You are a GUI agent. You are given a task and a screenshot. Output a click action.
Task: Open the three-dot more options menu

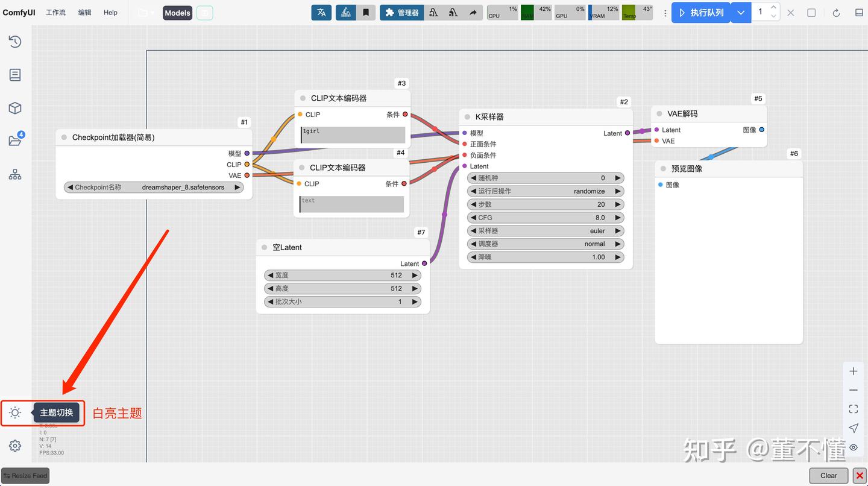point(665,13)
